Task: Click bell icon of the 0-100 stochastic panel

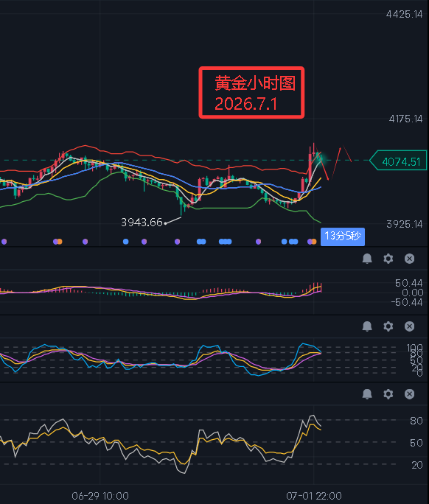Action: (367, 326)
